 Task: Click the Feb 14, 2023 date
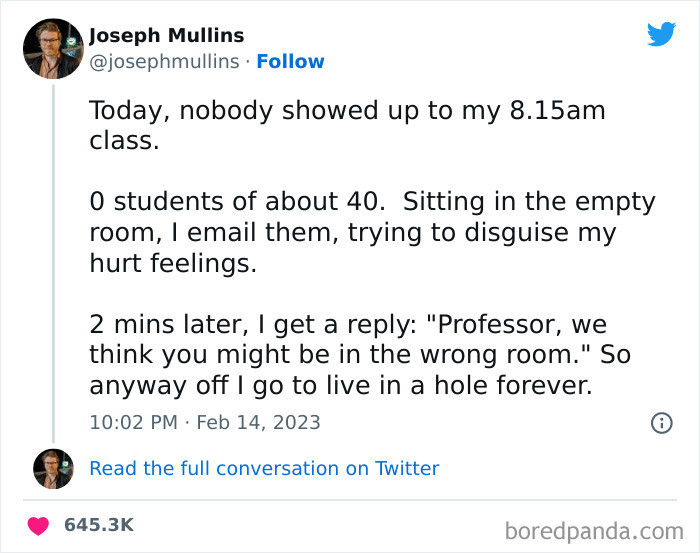click(259, 422)
